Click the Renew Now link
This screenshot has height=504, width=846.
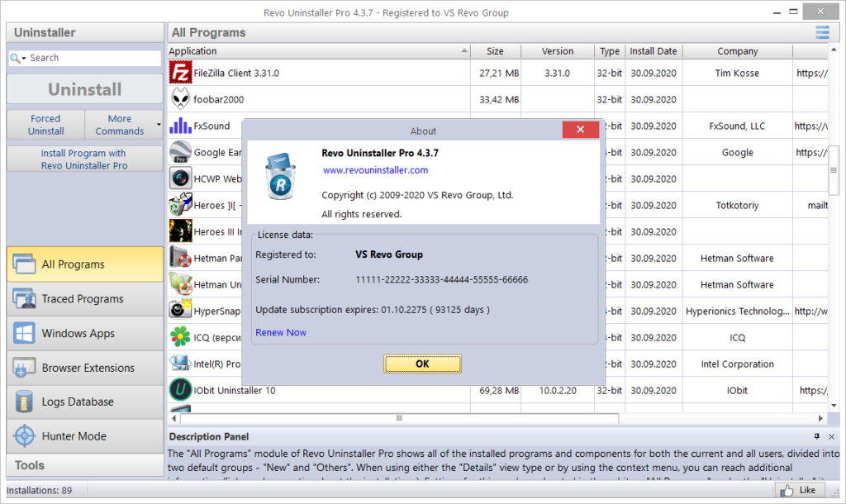coord(281,332)
